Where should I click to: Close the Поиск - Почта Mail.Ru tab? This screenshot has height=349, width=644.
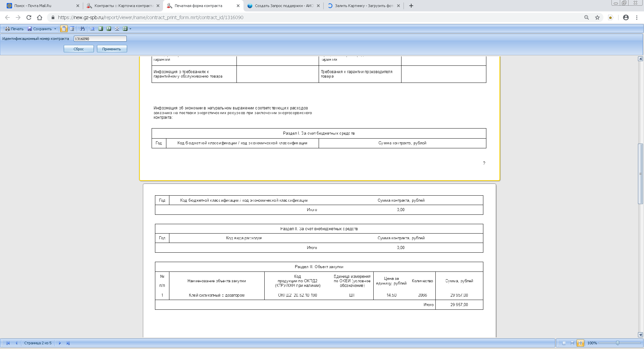click(78, 6)
